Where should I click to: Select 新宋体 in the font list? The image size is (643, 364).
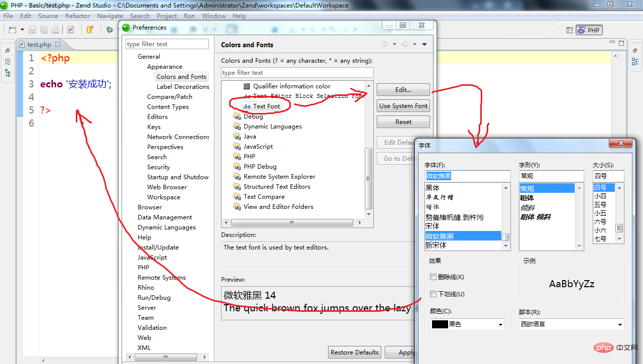[436, 246]
